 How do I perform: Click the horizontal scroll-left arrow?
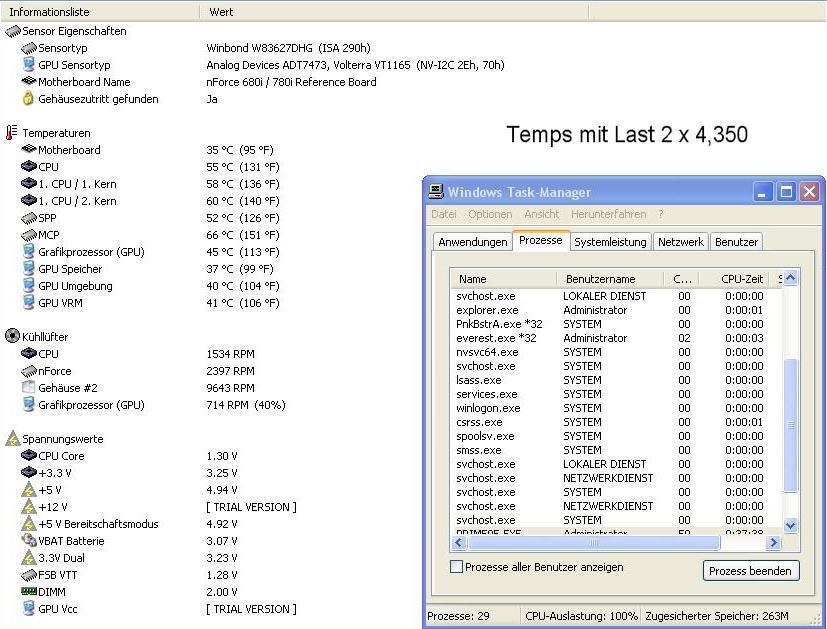coord(458,543)
